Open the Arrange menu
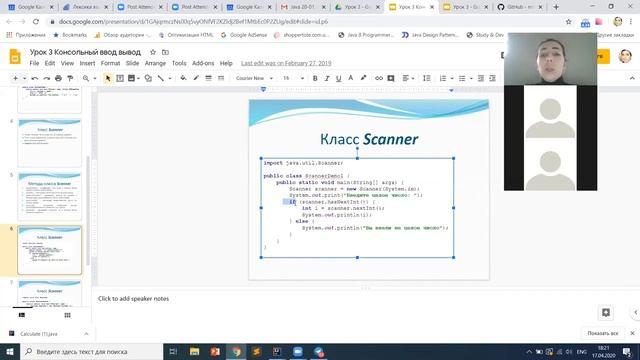 (x=155, y=63)
